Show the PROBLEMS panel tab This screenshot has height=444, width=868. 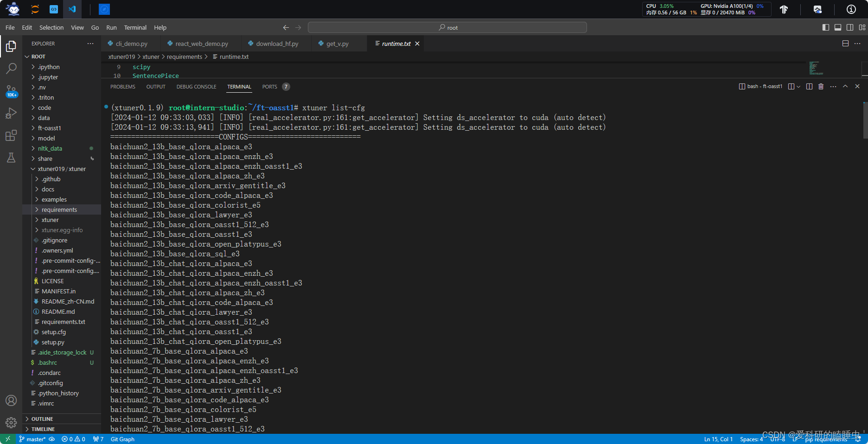click(123, 87)
